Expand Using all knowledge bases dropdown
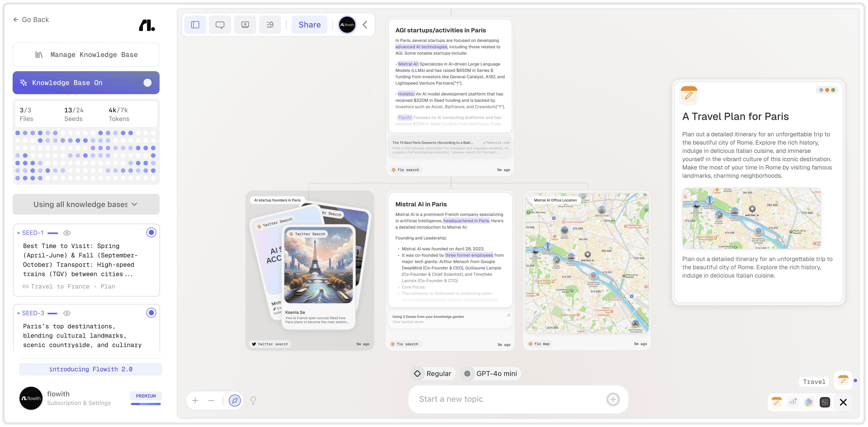The width and height of the screenshot is (868, 427). 86,204
